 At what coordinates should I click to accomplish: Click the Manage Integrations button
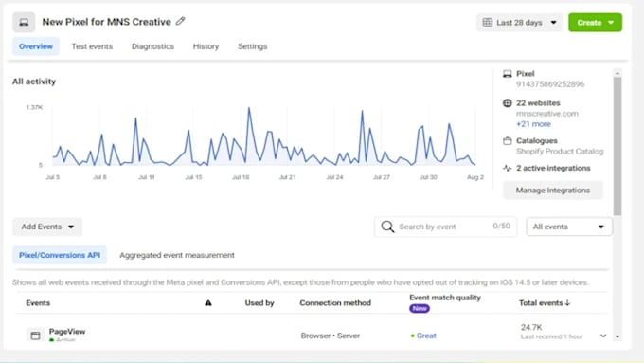pyautogui.click(x=553, y=190)
